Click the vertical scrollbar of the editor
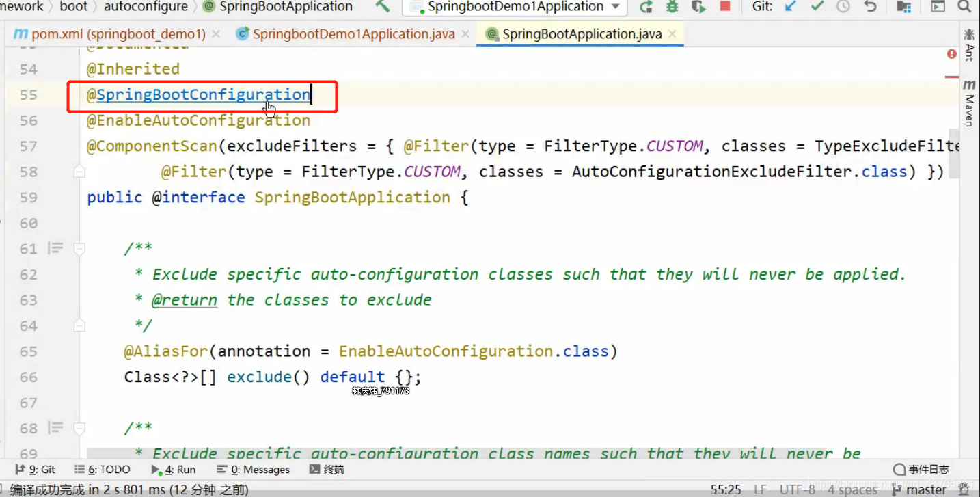The height and width of the screenshot is (497, 980). click(x=954, y=152)
